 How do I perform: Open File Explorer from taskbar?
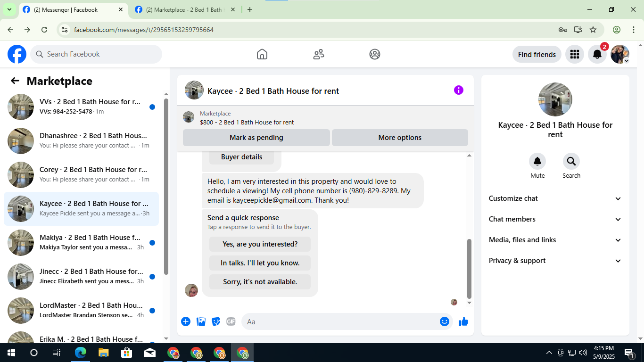click(104, 353)
